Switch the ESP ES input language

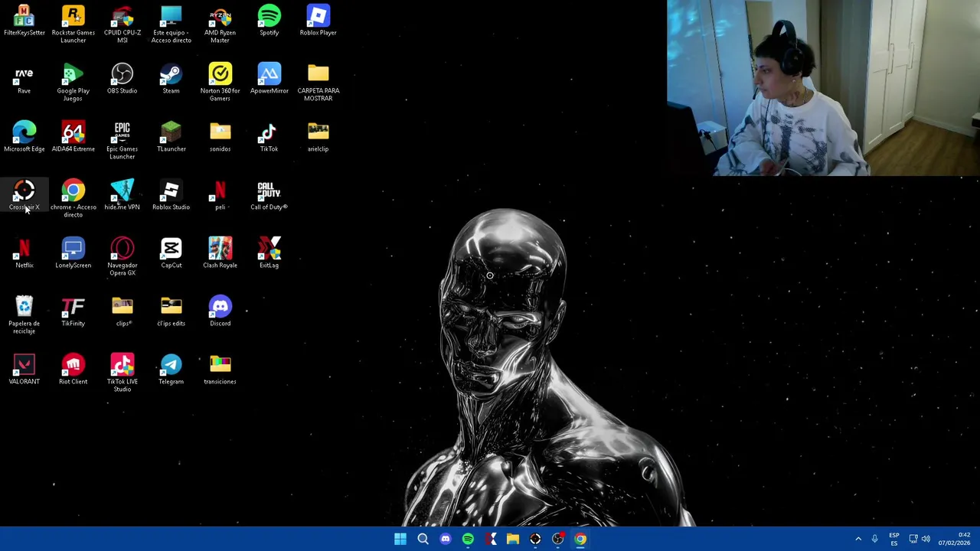pos(894,539)
